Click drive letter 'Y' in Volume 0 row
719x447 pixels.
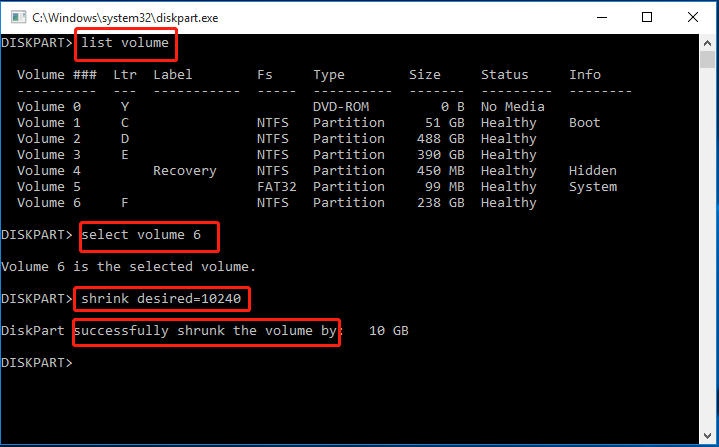pos(125,107)
